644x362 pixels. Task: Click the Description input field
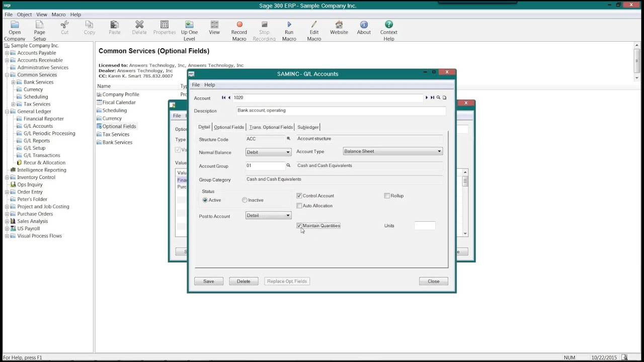click(x=341, y=111)
